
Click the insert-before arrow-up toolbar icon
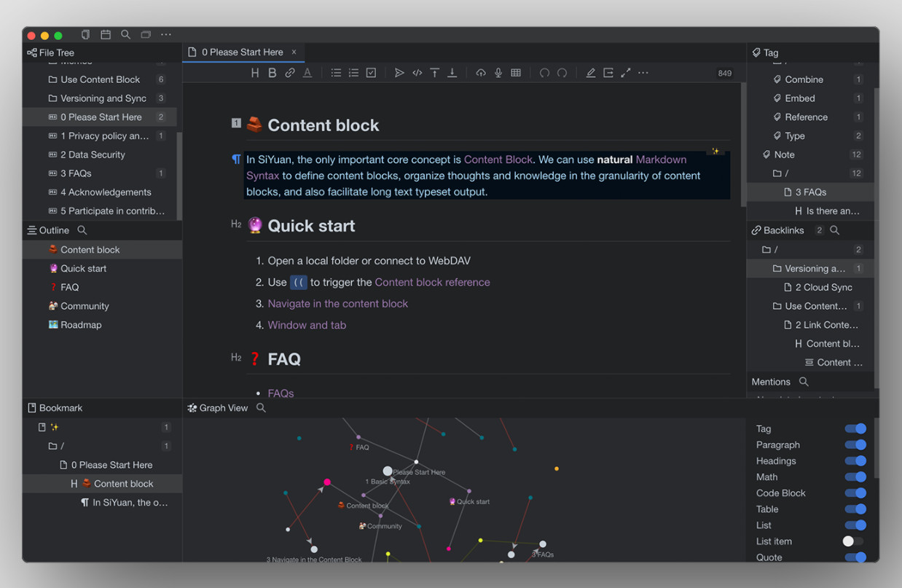[x=434, y=73]
